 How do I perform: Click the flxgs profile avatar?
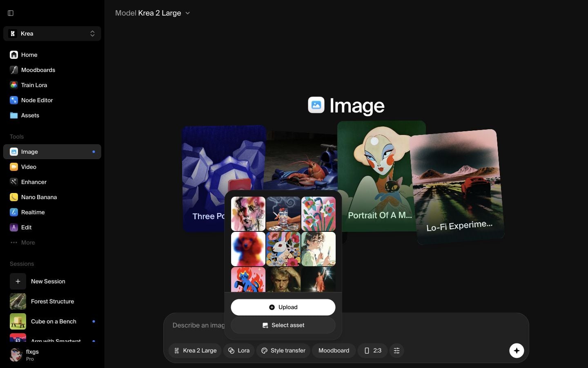16,355
